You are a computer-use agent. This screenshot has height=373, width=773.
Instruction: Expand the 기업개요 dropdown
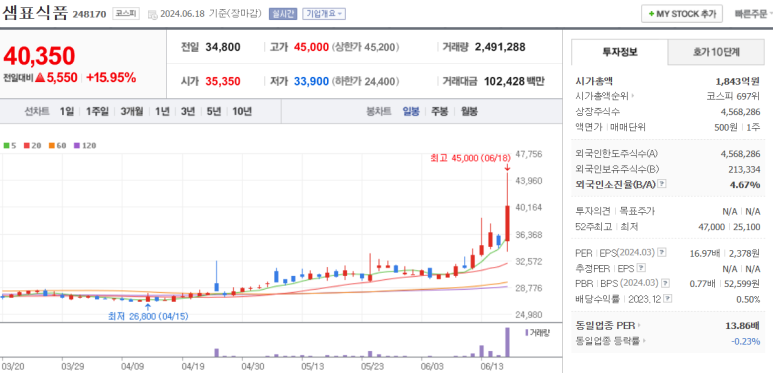coord(324,14)
